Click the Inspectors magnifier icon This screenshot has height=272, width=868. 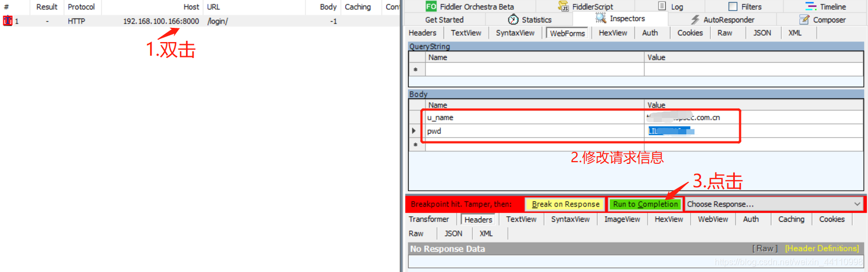pyautogui.click(x=601, y=19)
